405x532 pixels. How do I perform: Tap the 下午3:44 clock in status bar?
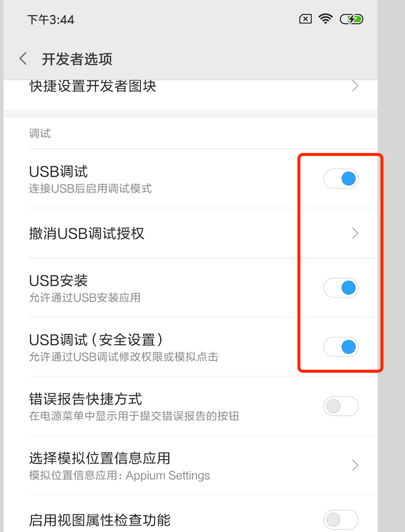[x=51, y=20]
